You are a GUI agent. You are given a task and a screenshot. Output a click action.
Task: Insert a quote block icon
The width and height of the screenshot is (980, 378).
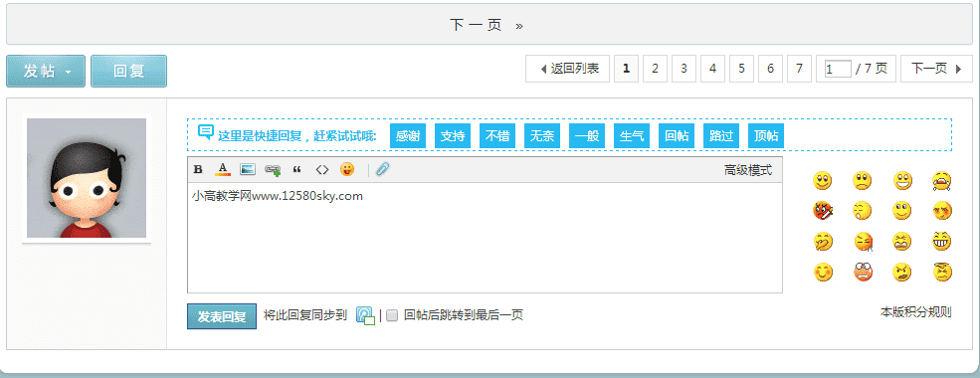pyautogui.click(x=296, y=169)
